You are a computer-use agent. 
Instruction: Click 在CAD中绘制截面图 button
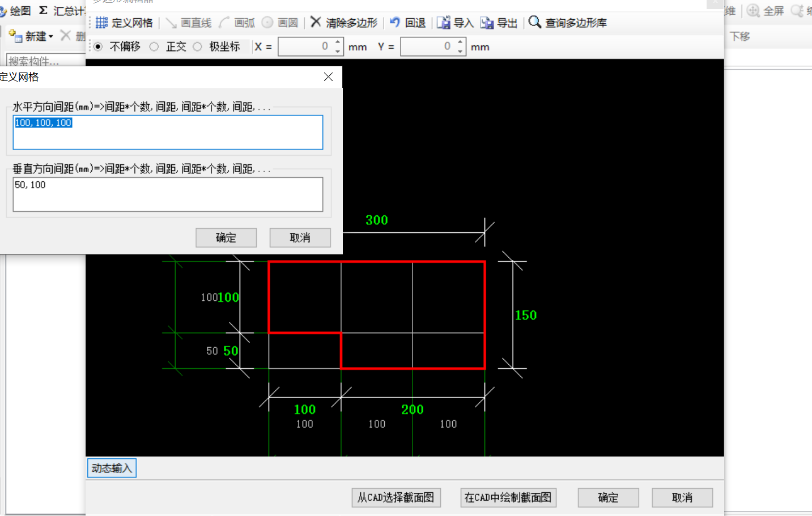(x=508, y=497)
